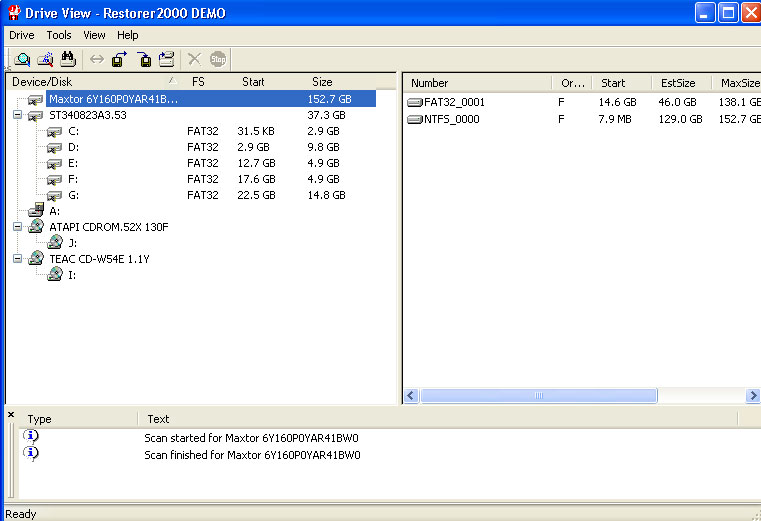The width and height of the screenshot is (761, 521).
Task: Click the info icon beside Scan started
Action: pos(31,436)
